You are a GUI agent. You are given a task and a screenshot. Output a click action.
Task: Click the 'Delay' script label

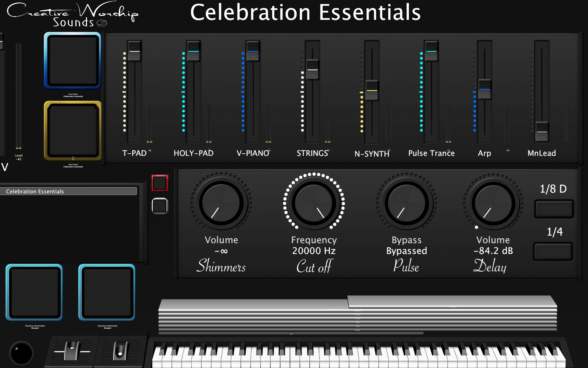(490, 266)
